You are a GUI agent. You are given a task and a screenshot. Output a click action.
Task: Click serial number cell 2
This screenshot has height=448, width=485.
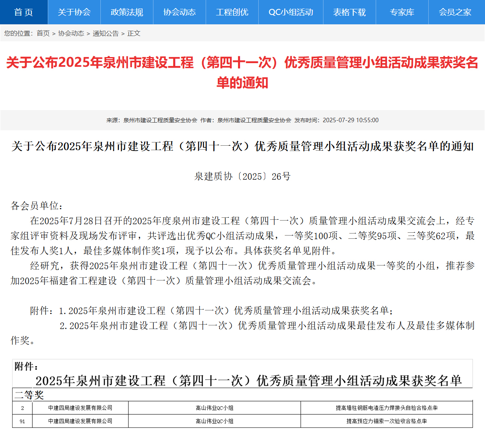22,408
